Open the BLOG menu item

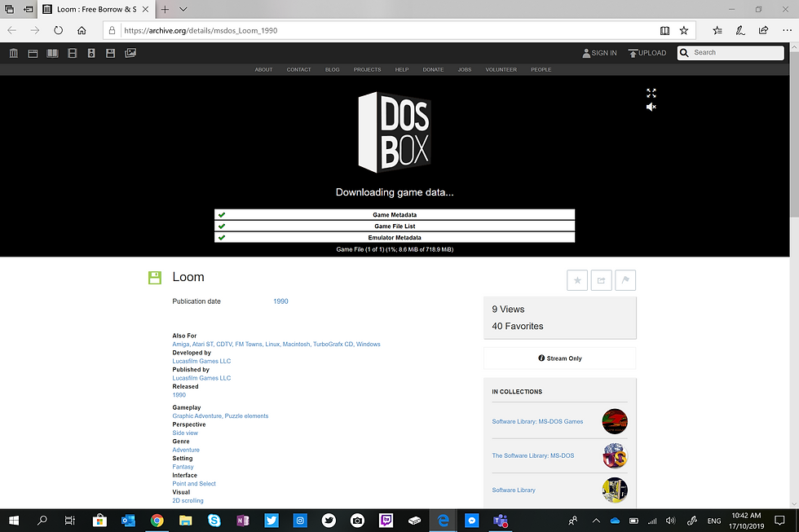point(333,70)
